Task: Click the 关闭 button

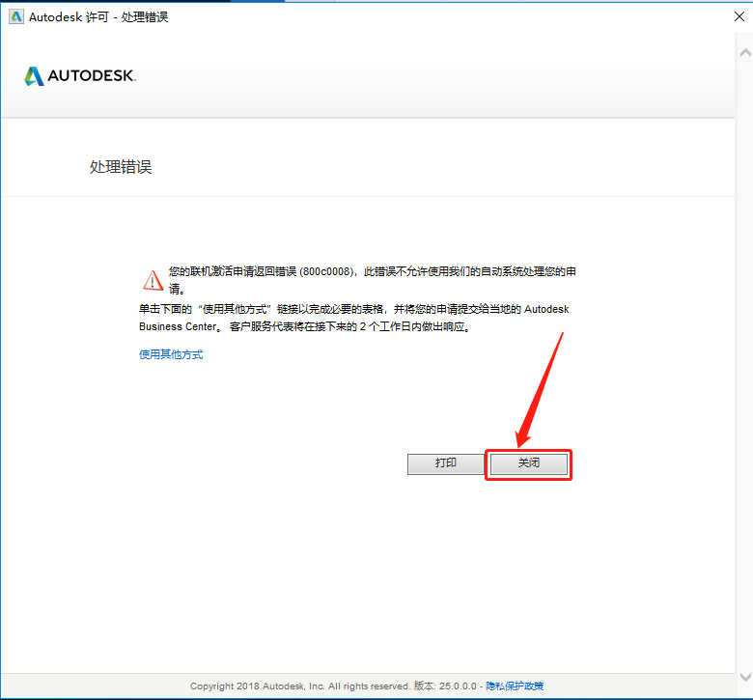Action: (529, 464)
